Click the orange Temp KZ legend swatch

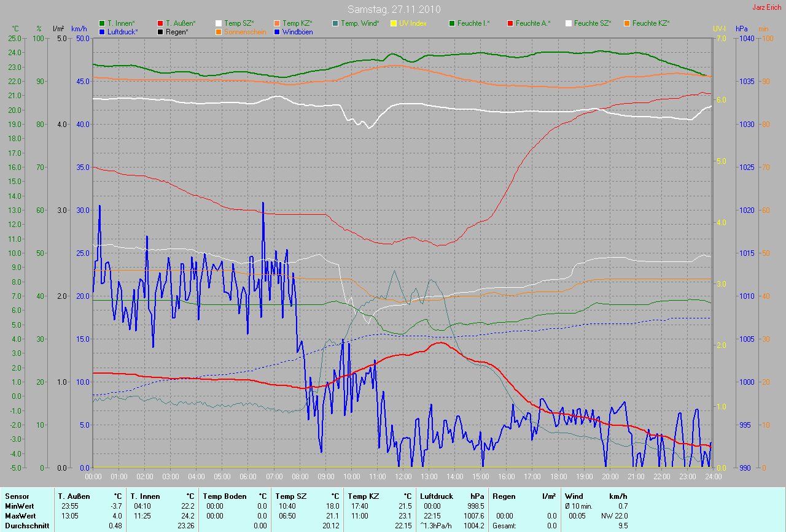pyautogui.click(x=277, y=23)
